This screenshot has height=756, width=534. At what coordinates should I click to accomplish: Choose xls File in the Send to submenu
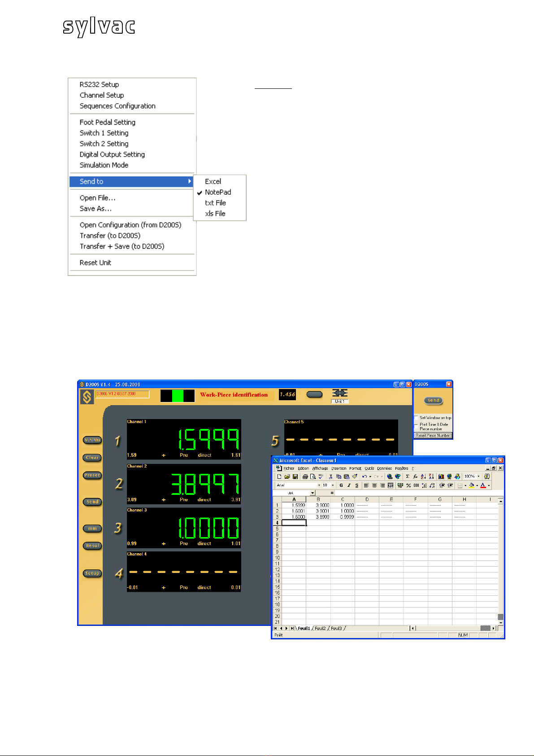tap(215, 214)
